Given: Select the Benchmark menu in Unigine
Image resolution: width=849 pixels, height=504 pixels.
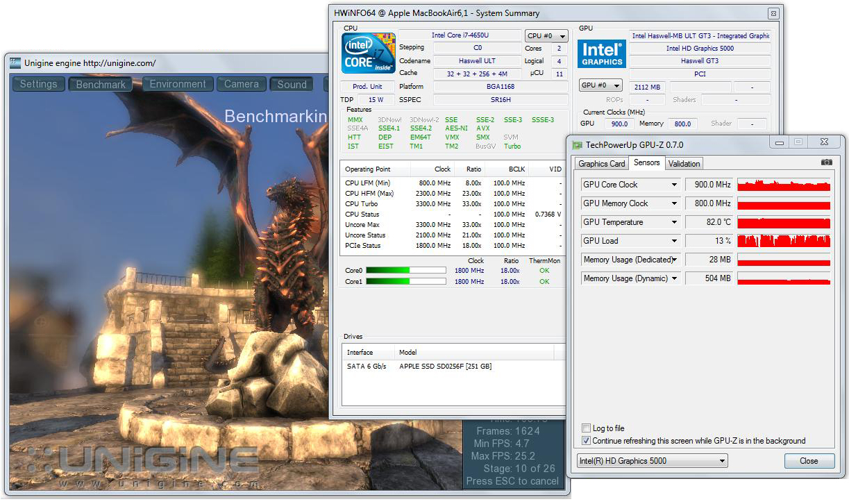Looking at the screenshot, I should [101, 84].
